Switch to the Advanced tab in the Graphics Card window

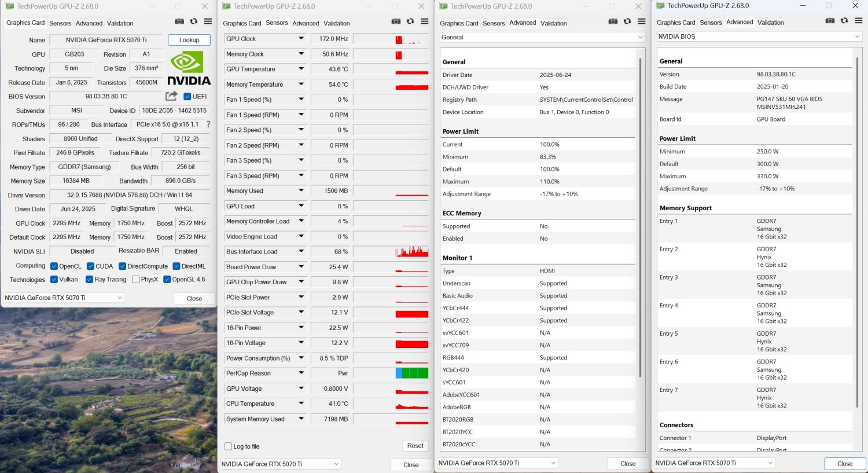[89, 23]
